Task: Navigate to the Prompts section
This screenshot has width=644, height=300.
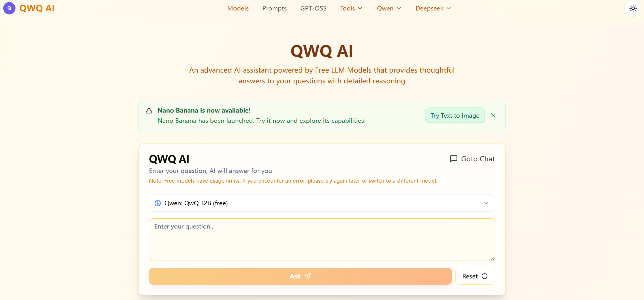Action: click(274, 8)
